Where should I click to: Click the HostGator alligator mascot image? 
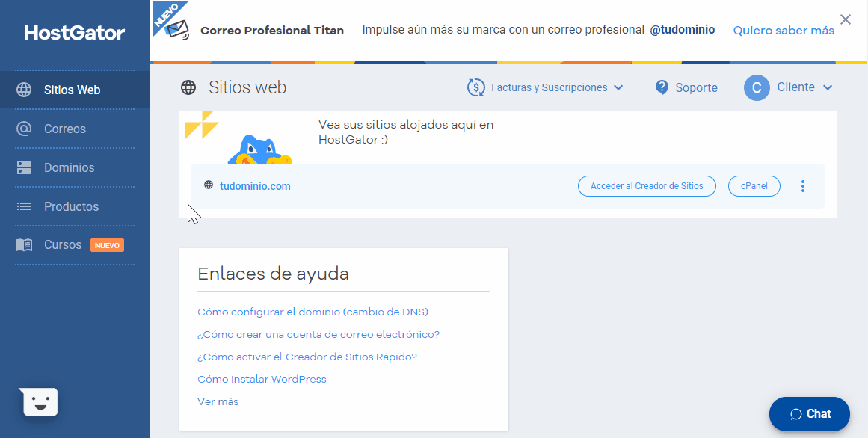[x=259, y=151]
